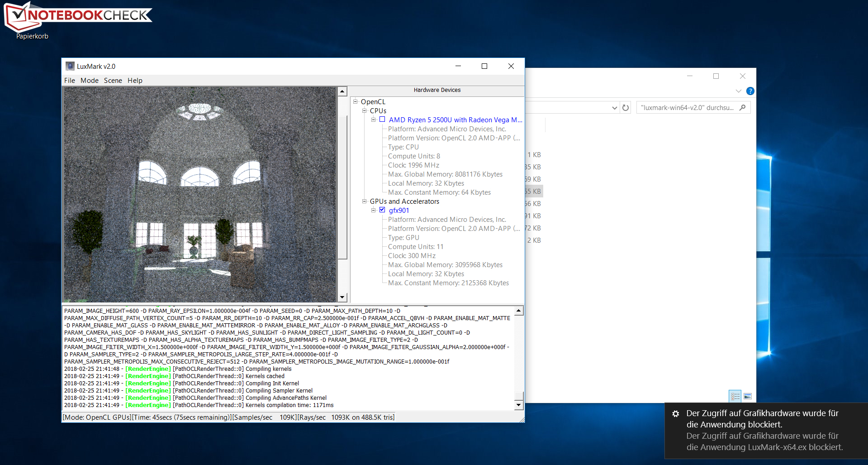Click render view scroll down arrow
This screenshot has width=868, height=465.
(342, 297)
